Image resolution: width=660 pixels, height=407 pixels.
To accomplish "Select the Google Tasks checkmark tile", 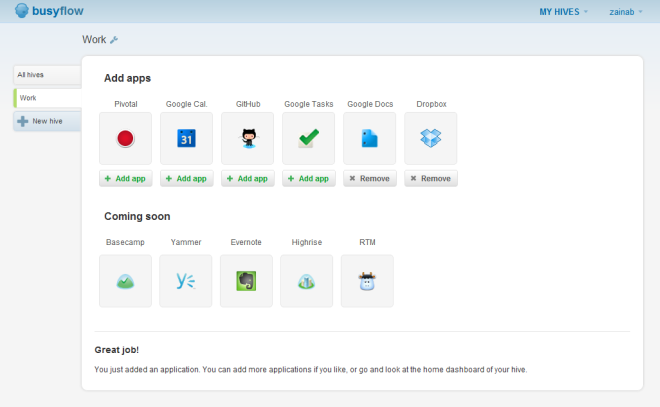I will point(309,138).
